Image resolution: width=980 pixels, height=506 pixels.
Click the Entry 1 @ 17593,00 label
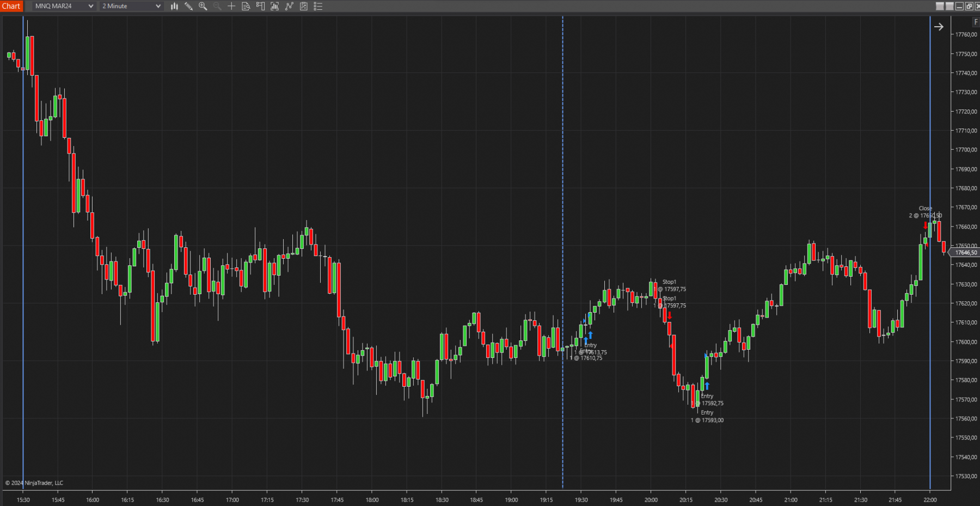pos(707,416)
